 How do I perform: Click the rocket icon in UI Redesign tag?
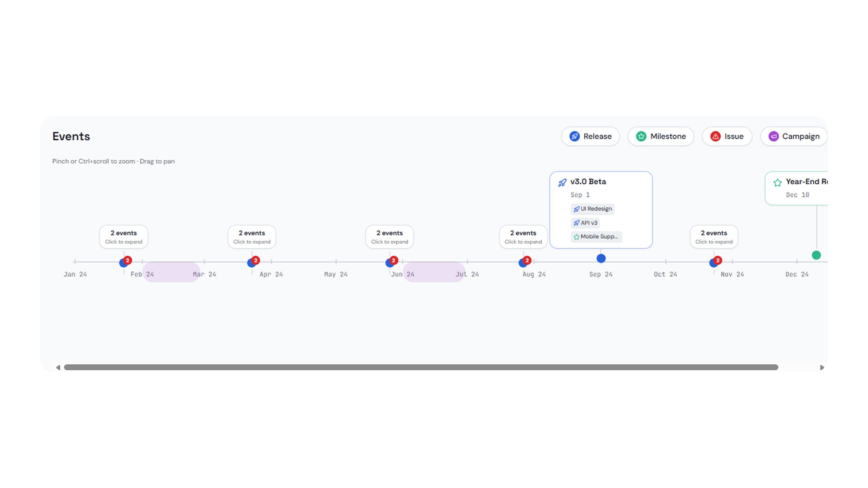[x=577, y=209]
